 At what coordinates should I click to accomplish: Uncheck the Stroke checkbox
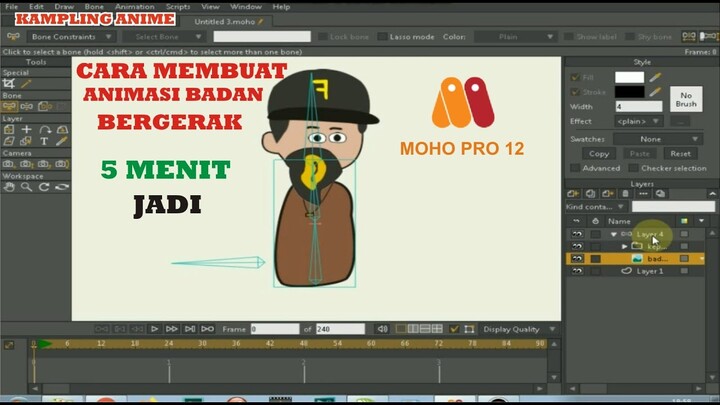575,92
